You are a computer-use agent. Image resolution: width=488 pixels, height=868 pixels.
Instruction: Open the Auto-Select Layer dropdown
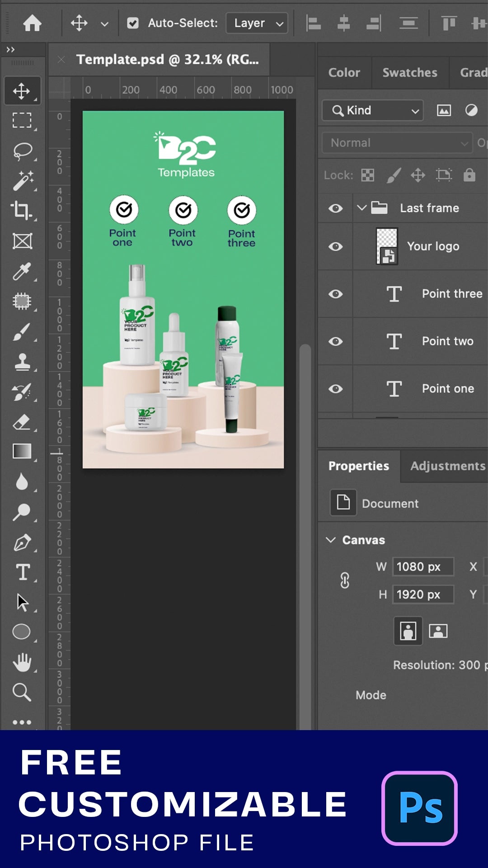pyautogui.click(x=257, y=23)
